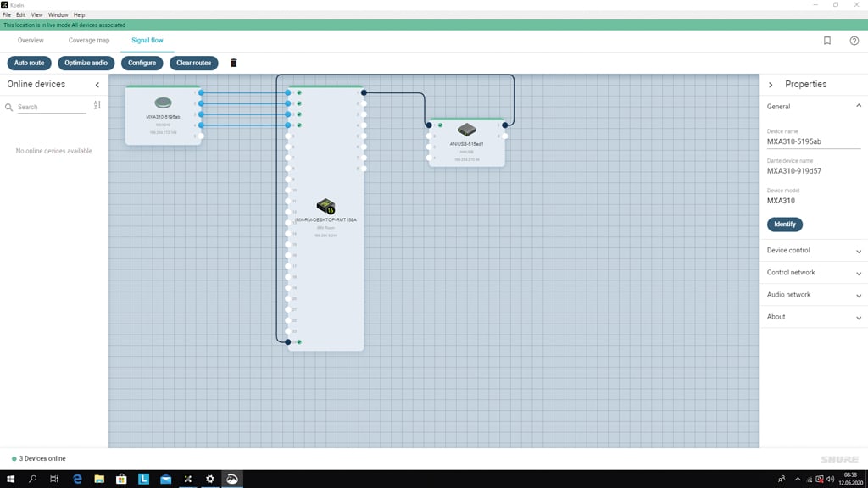The height and width of the screenshot is (488, 868).
Task: Open Task View in taskbar
Action: (x=53, y=480)
